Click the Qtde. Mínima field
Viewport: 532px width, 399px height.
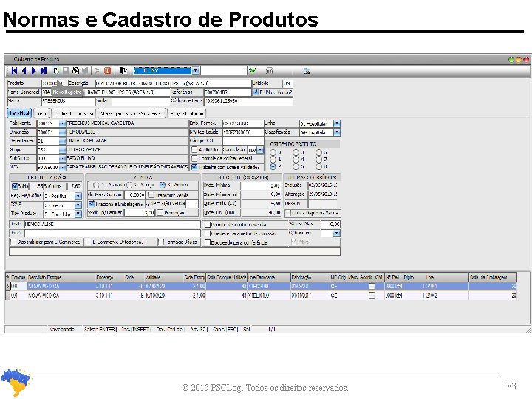(261, 185)
